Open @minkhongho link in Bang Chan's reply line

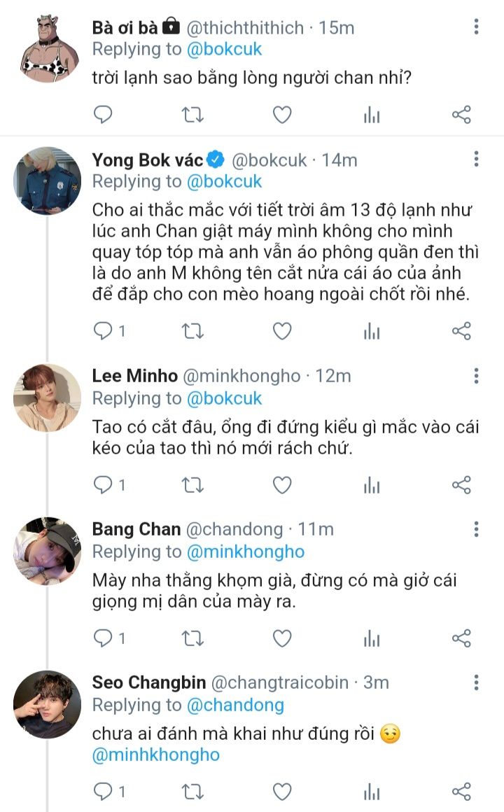click(245, 552)
